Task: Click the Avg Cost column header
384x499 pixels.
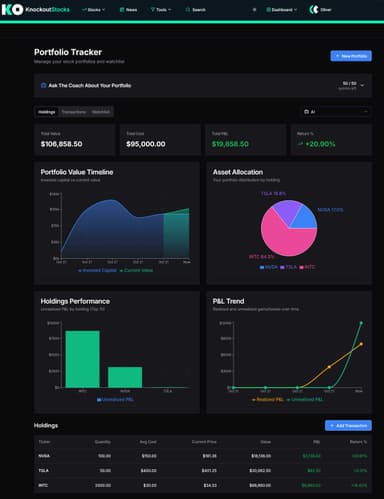Action: [x=148, y=442]
